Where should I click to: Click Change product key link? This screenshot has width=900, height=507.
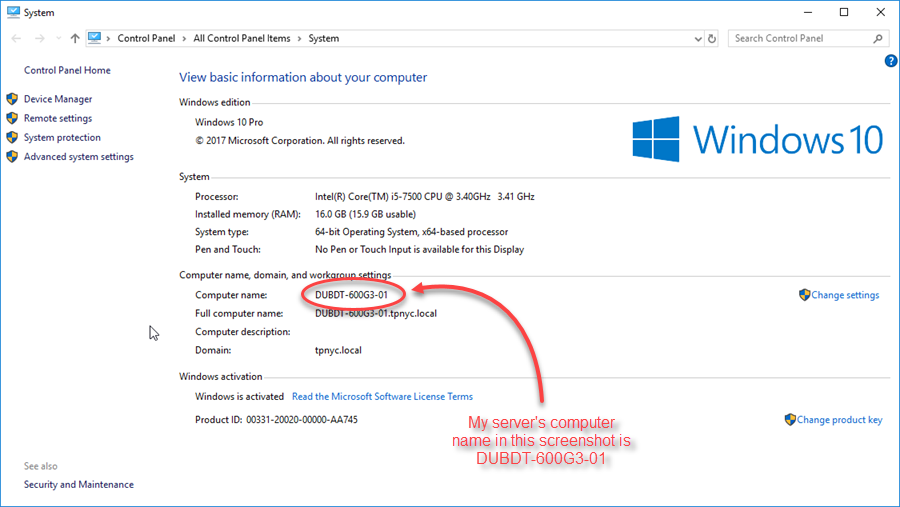click(839, 420)
